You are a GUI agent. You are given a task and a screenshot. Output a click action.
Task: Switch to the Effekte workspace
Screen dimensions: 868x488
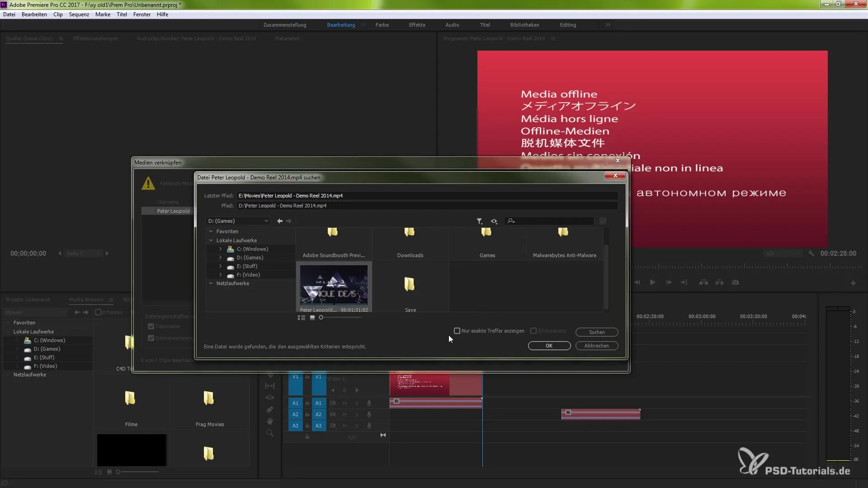[417, 25]
